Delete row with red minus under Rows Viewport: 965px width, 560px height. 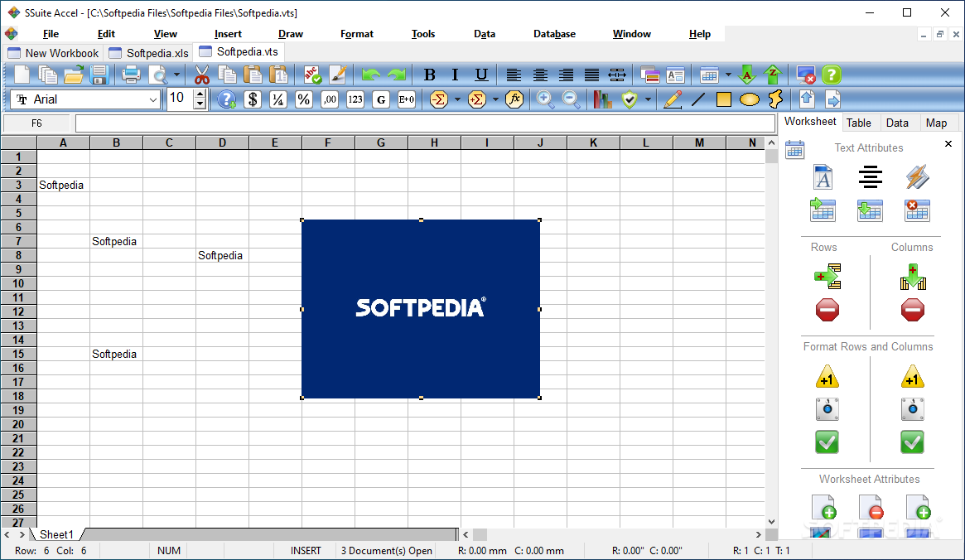[827, 310]
